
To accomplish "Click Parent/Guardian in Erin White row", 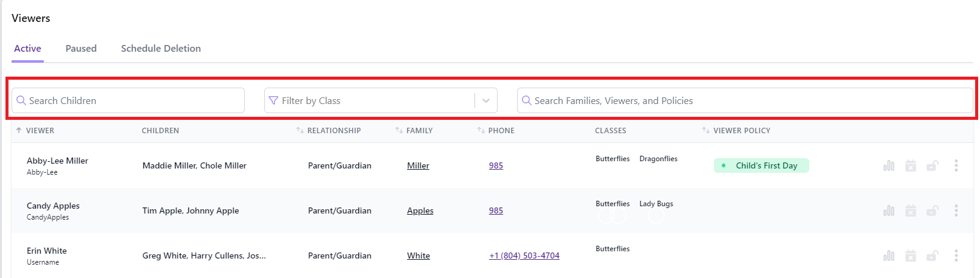I will 340,255.
